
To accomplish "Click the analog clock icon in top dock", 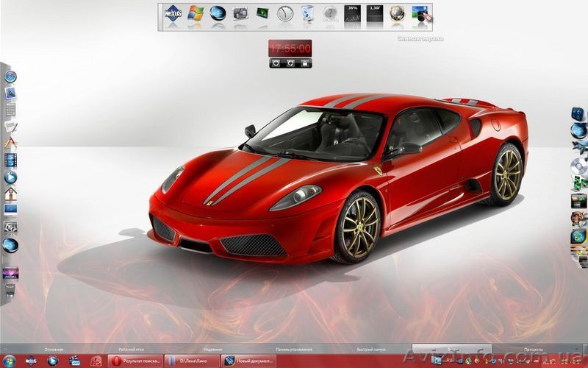I will click(285, 13).
